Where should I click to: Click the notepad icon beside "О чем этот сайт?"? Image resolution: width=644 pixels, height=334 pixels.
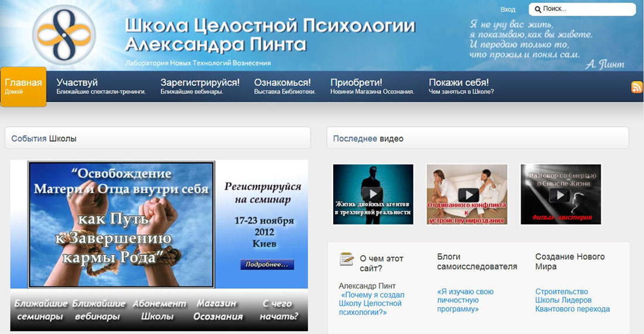click(x=346, y=259)
